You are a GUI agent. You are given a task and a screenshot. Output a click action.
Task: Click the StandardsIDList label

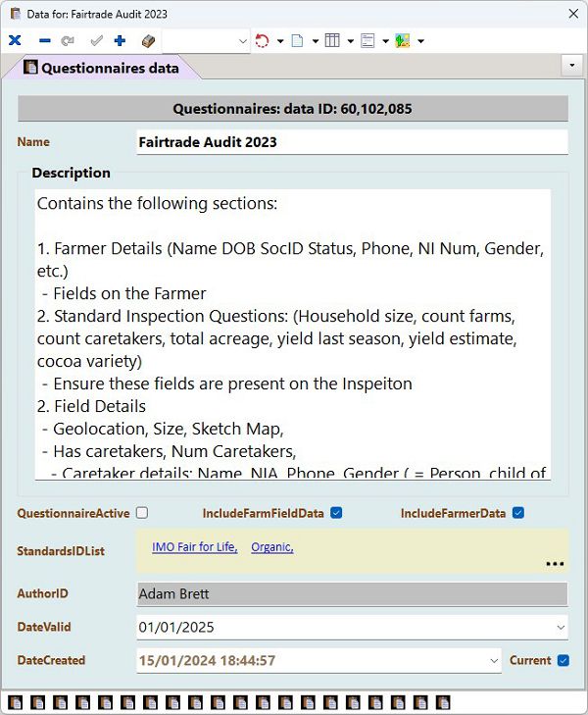click(61, 551)
